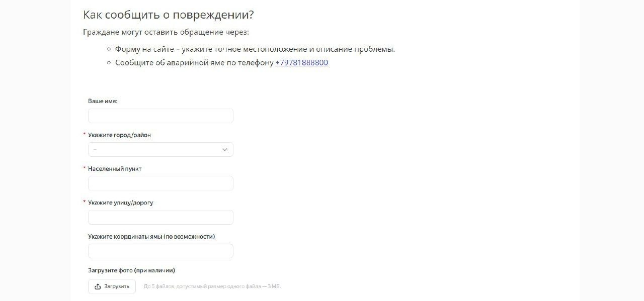Open the Укажите город/район select box
This screenshot has width=644, height=301.
156,150
